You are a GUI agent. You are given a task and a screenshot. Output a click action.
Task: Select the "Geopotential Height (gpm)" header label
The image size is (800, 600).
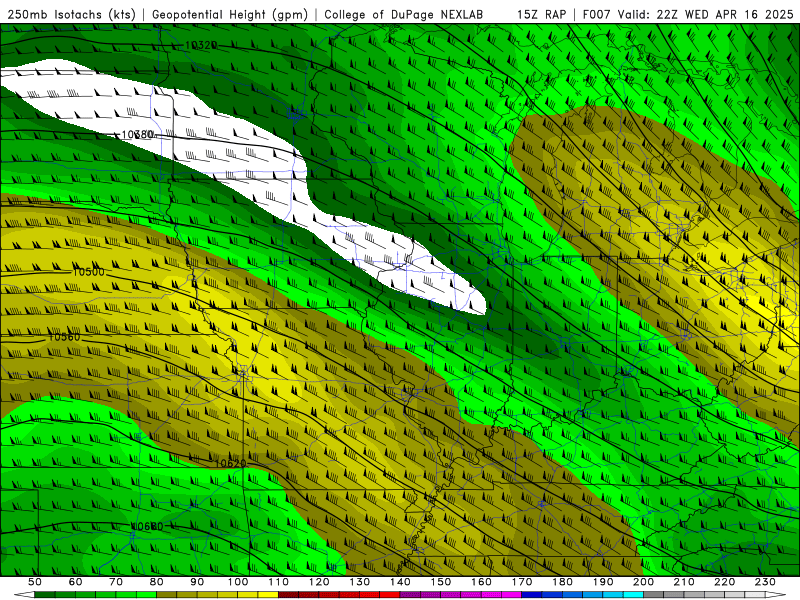click(230, 14)
